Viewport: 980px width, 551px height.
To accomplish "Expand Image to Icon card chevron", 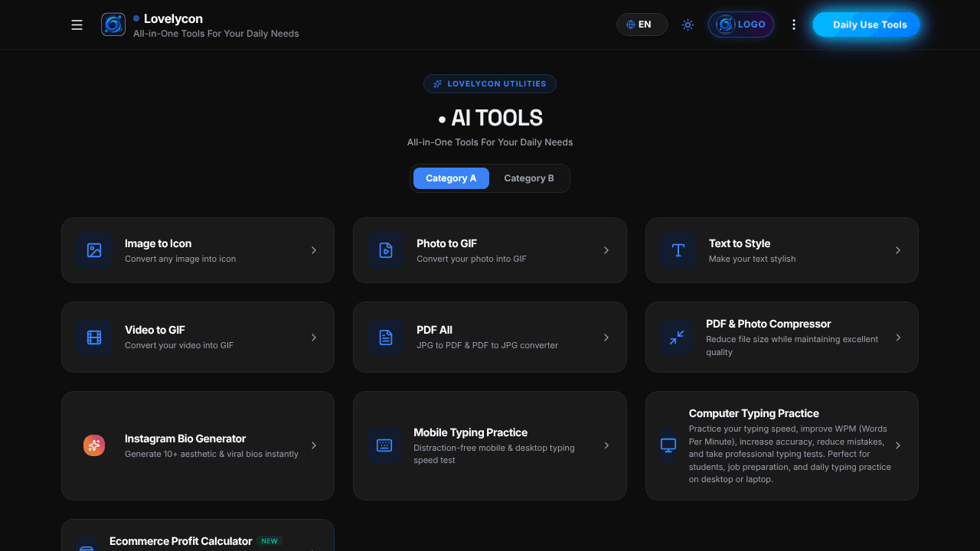I will 314,250.
